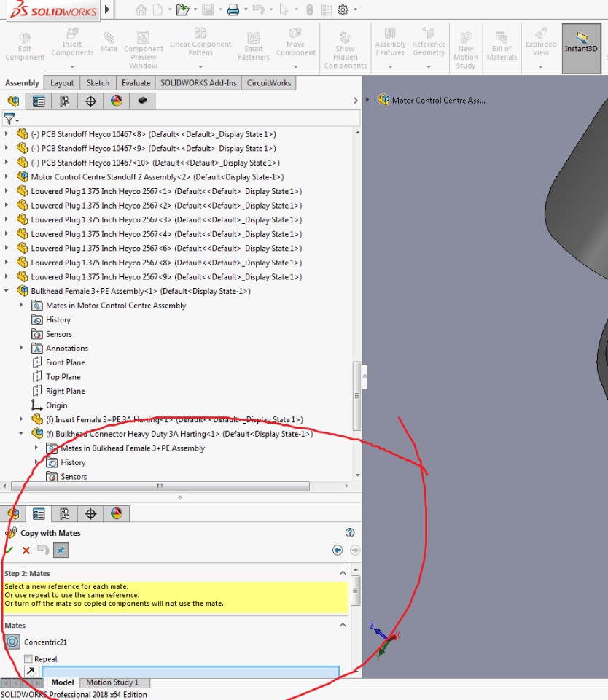Viewport: 608px width, 700px height.
Task: Expand Mates in Bulkhead Female 3+PE Assembly
Action: pyautogui.click(x=36, y=448)
